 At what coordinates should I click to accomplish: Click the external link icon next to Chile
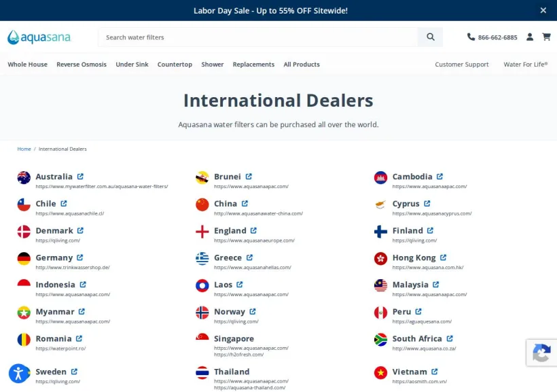pyautogui.click(x=64, y=203)
